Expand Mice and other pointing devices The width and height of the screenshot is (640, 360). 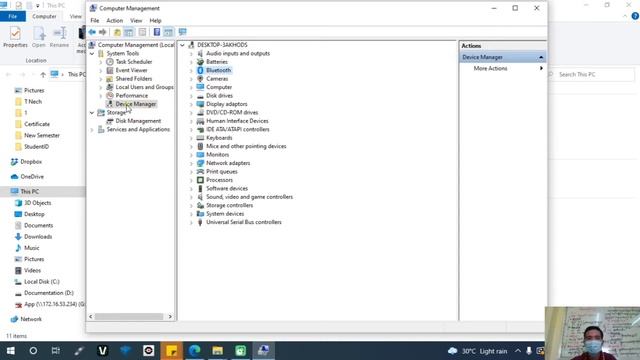[x=191, y=147]
